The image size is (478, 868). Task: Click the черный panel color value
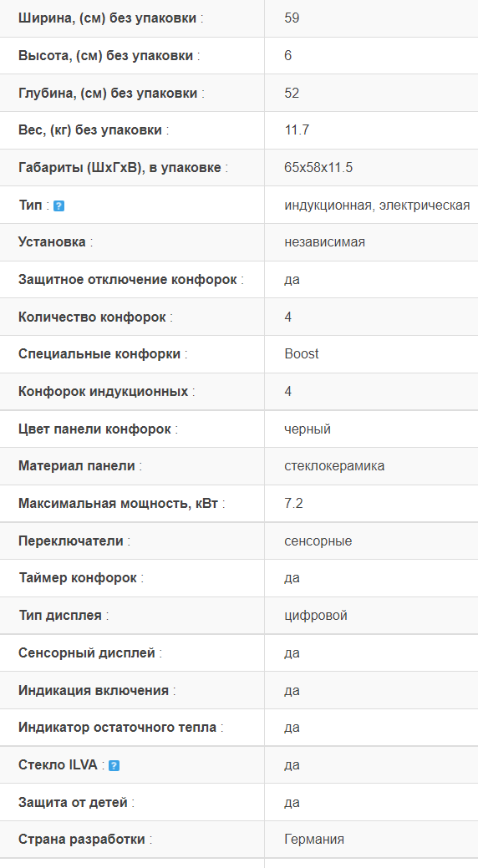point(308,429)
